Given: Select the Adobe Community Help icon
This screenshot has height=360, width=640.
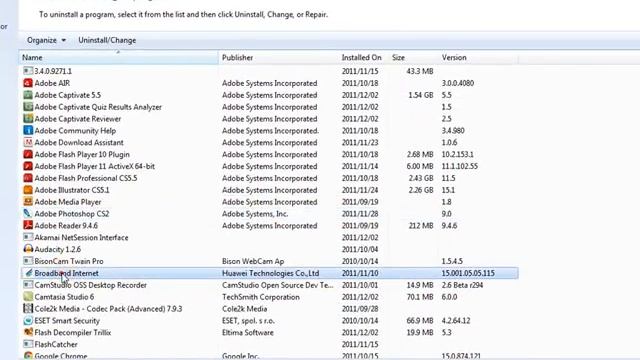Looking at the screenshot, I should (28, 130).
